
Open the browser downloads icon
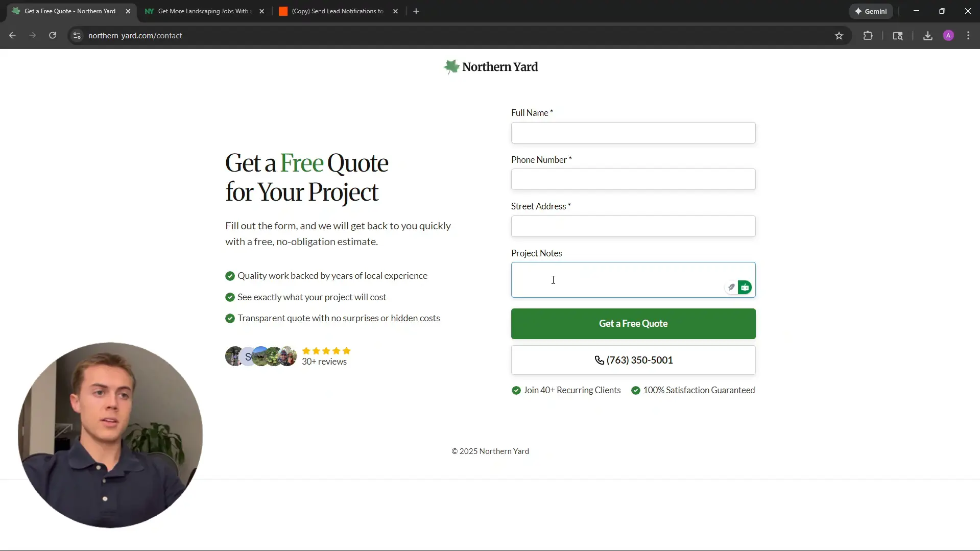point(927,35)
